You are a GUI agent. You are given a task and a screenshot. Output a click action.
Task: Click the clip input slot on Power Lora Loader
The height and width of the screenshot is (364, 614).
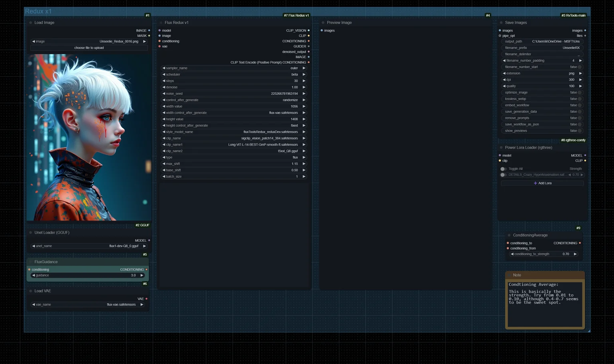point(500,161)
